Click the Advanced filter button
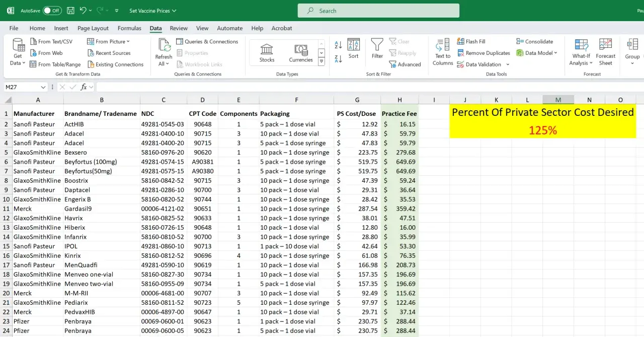This screenshot has width=644, height=337. [405, 64]
